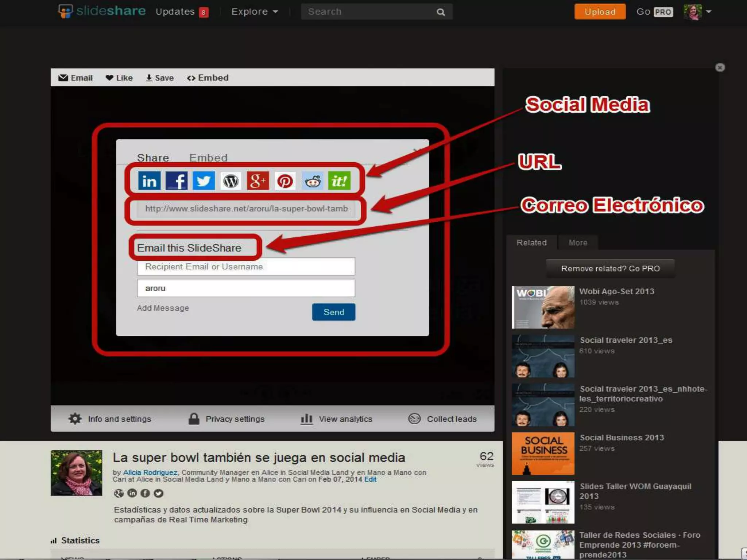Expand the profile avatar dropdown arrow
This screenshot has height=560, width=747.
point(709,12)
